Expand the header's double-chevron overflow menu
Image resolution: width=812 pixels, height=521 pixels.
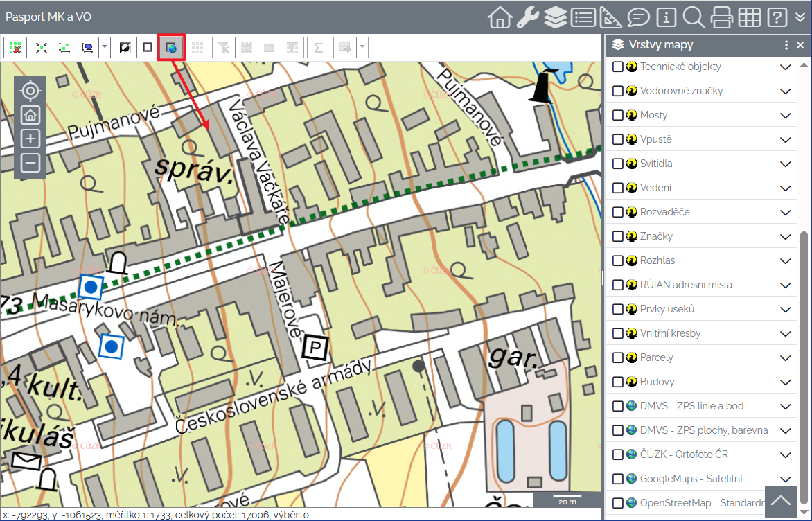[x=800, y=17]
